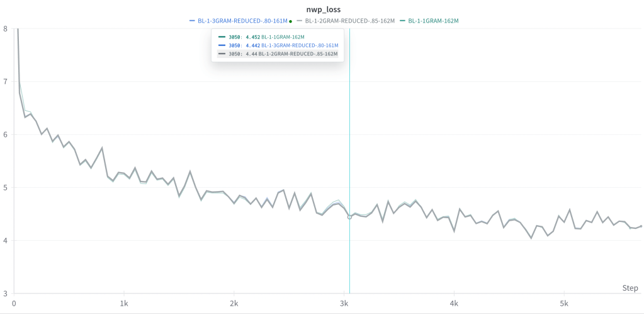
Task: Click the circular data point at step 3050
Action: click(349, 217)
